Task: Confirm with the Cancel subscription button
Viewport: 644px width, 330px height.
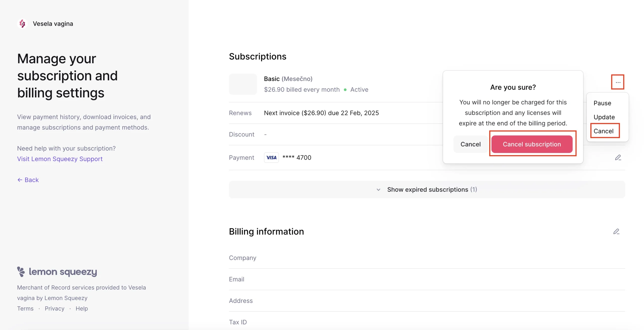Action: tap(532, 144)
